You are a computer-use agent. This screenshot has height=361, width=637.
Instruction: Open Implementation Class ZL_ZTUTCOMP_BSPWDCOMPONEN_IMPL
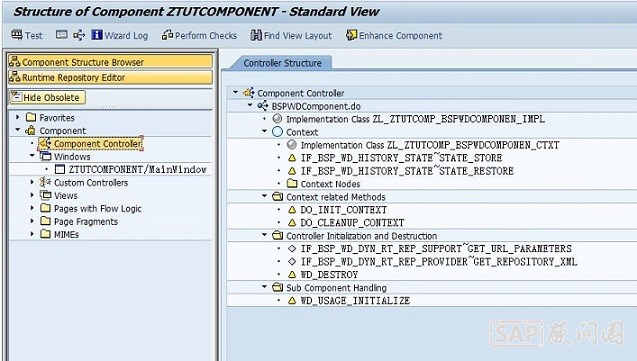point(416,119)
